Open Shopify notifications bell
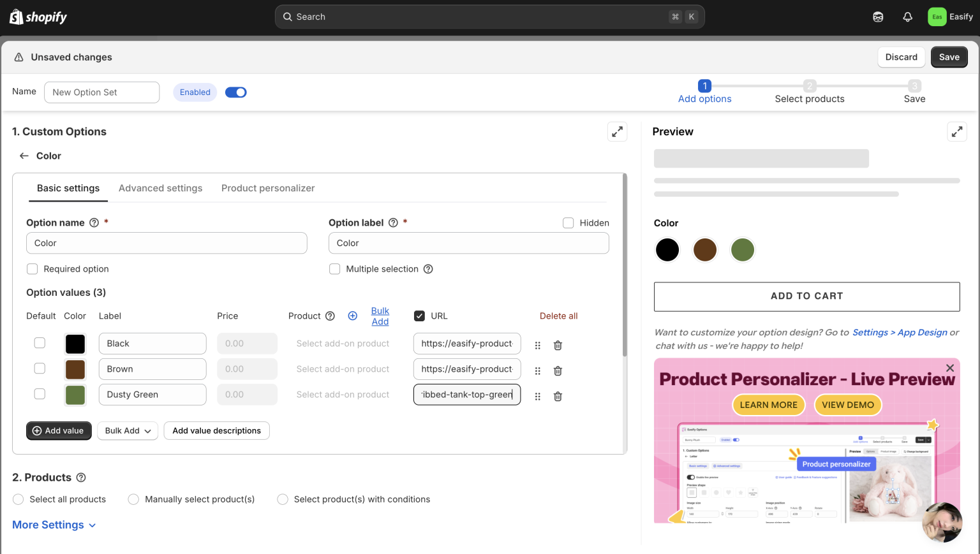The image size is (980, 554). (907, 17)
